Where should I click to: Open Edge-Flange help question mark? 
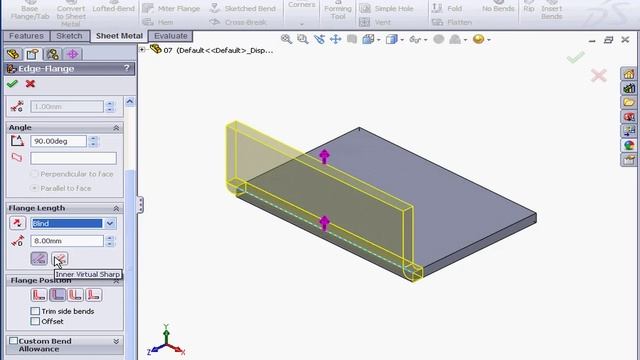tap(127, 68)
